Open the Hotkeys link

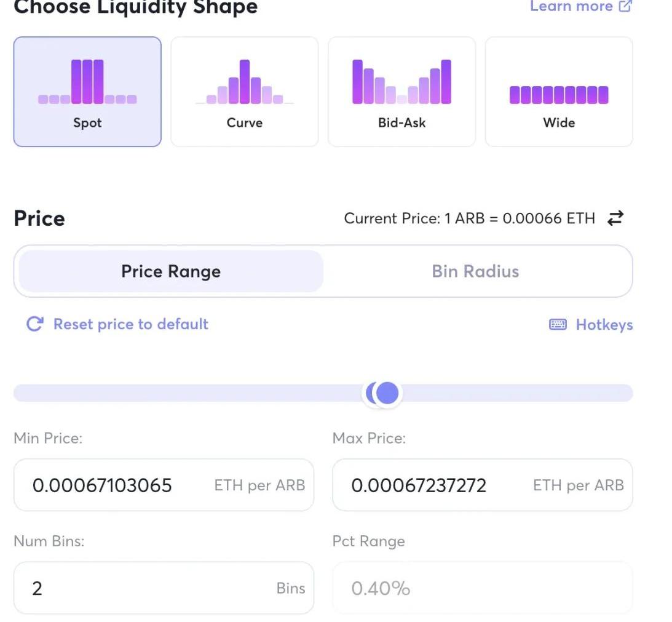click(604, 325)
